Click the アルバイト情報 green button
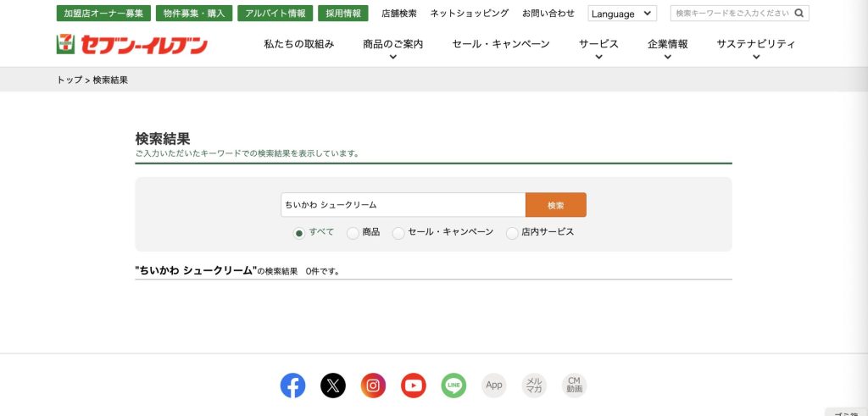Viewport: 868px width, 416px height. (275, 14)
